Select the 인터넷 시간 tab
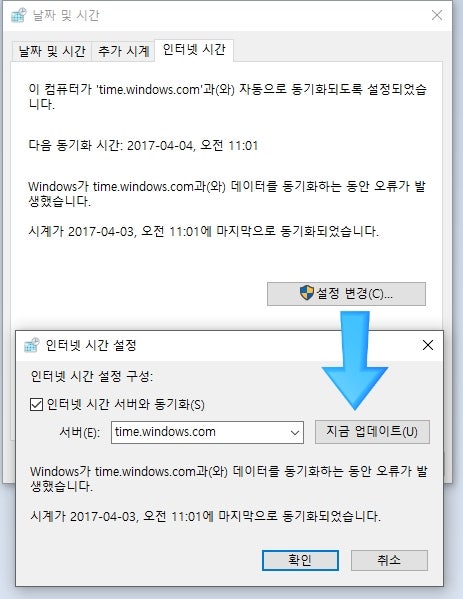This screenshot has width=463, height=599. [x=194, y=50]
